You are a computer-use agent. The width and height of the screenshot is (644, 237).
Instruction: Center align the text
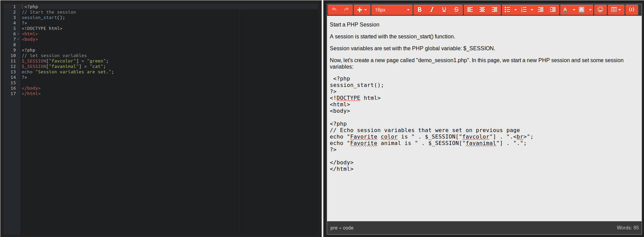click(482, 10)
